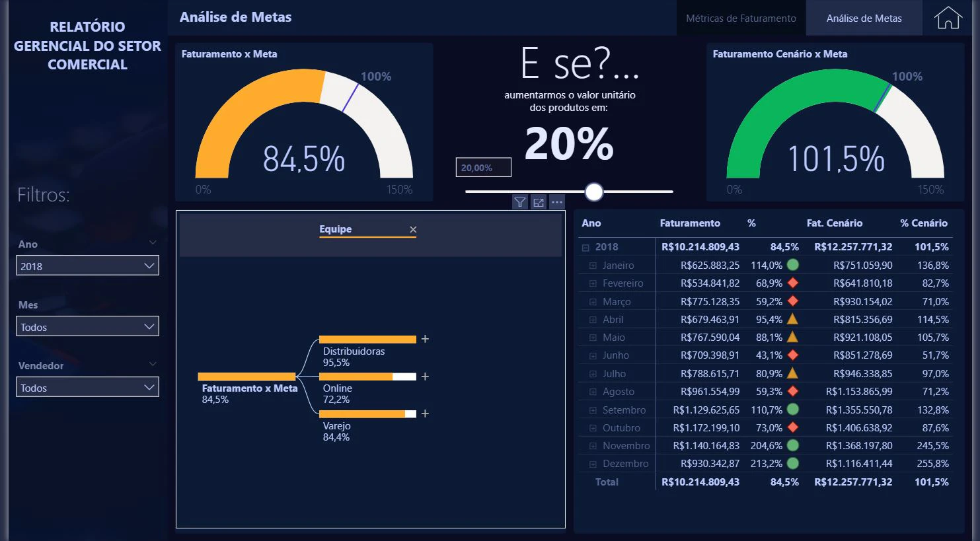Select the Faturamento x Meta root bar
The height and width of the screenshot is (541, 980).
[246, 377]
